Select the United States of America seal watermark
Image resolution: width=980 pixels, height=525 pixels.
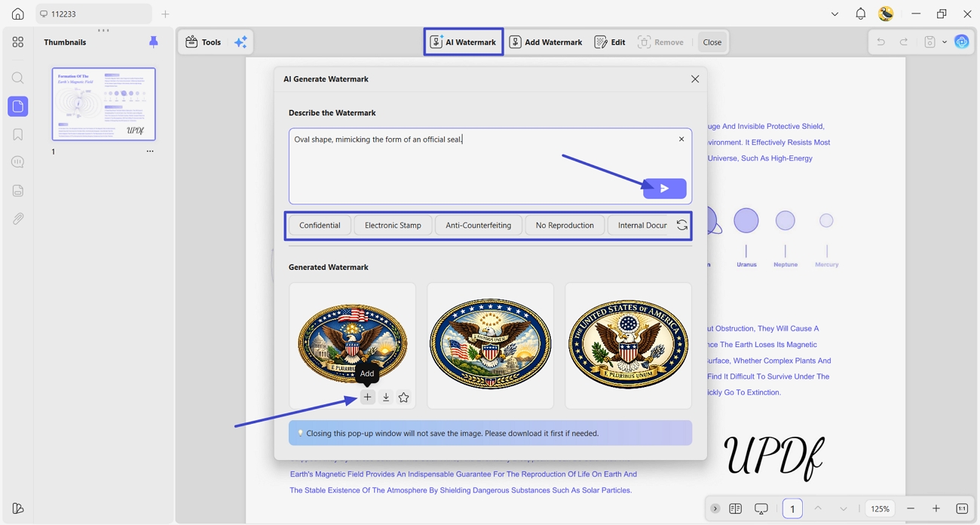click(628, 345)
